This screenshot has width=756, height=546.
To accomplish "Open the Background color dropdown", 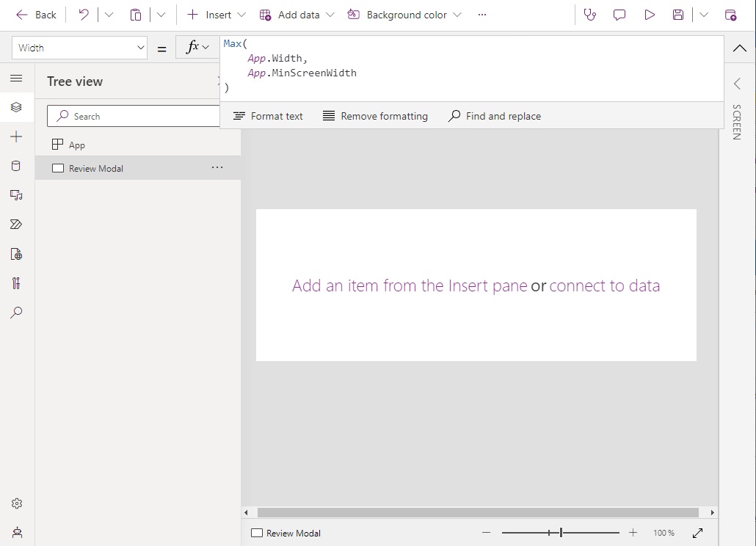I will [458, 15].
